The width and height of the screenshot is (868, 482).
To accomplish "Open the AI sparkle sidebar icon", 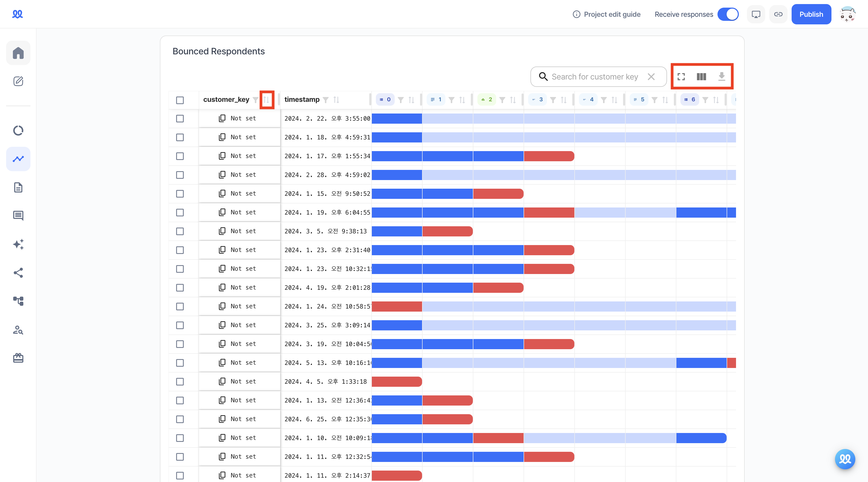I will click(18, 244).
